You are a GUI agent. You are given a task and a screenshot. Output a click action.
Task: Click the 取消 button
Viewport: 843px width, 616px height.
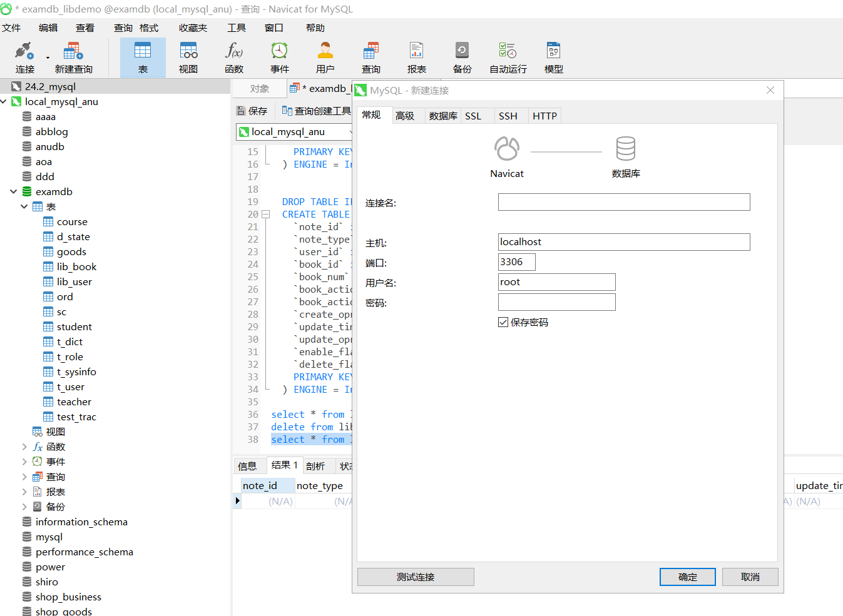pos(750,577)
